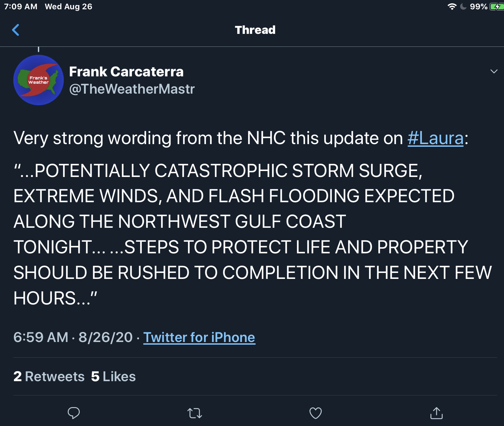Open Frank's Weather profile avatar
Image resolution: width=504 pixels, height=426 pixels.
point(39,80)
